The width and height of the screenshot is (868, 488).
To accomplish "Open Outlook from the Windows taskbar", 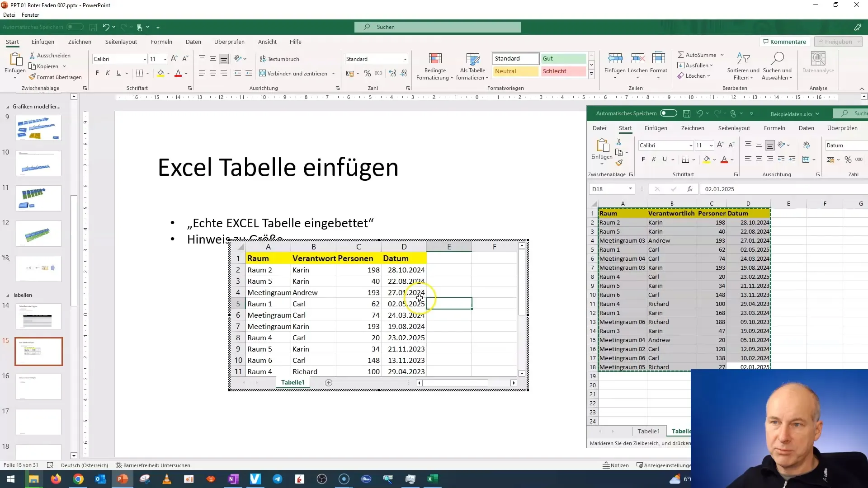I will 100,479.
